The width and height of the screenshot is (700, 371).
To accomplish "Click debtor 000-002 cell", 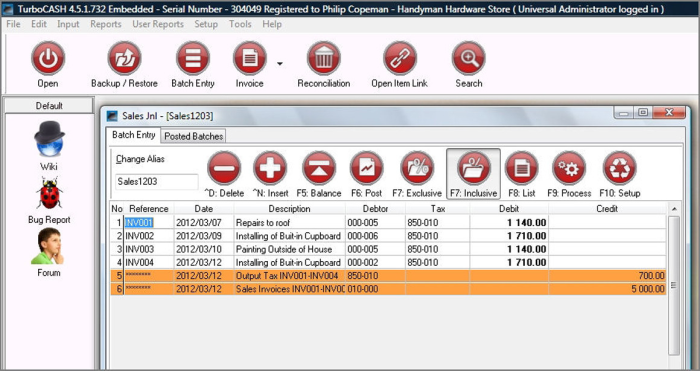I will click(x=375, y=263).
